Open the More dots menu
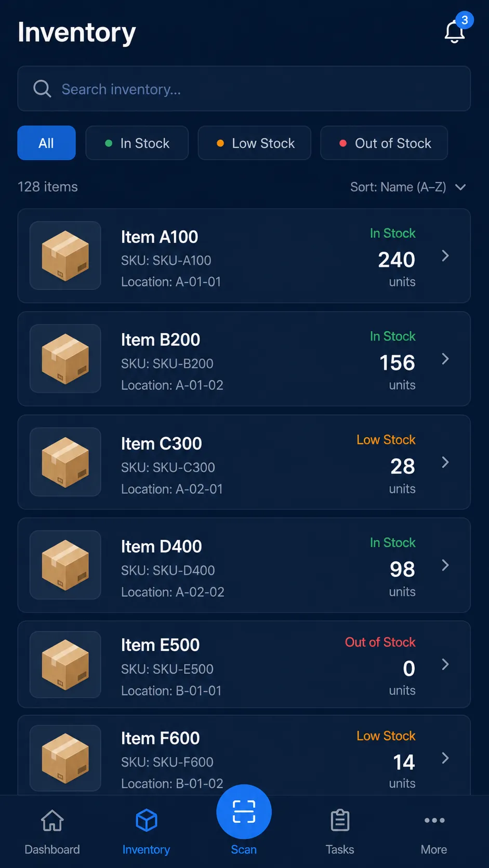Image resolution: width=489 pixels, height=868 pixels. point(434,820)
